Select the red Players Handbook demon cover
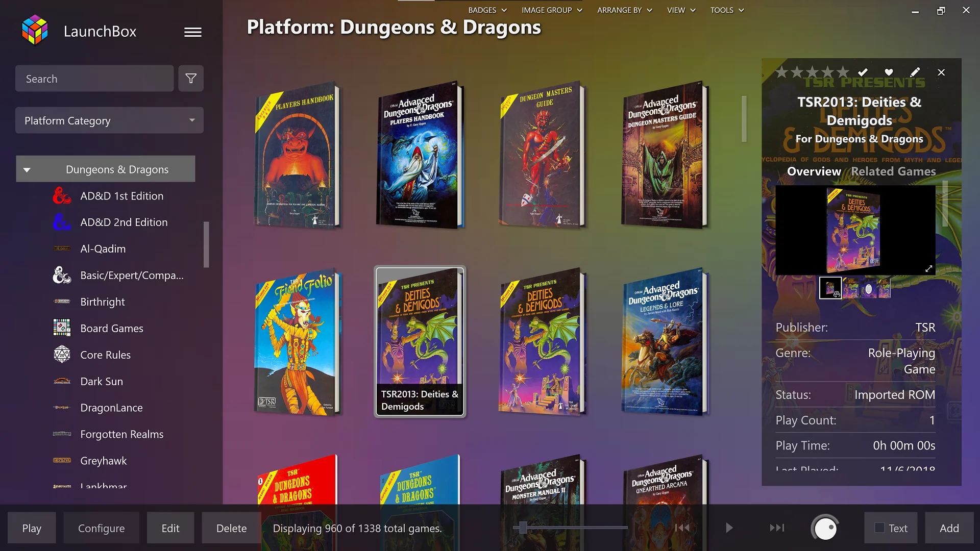The width and height of the screenshot is (980, 551). click(297, 155)
